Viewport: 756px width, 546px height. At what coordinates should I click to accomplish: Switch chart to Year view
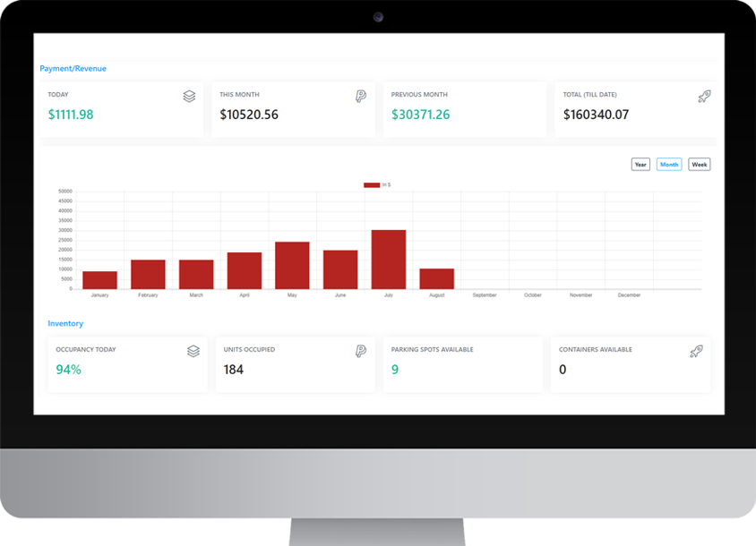click(640, 165)
